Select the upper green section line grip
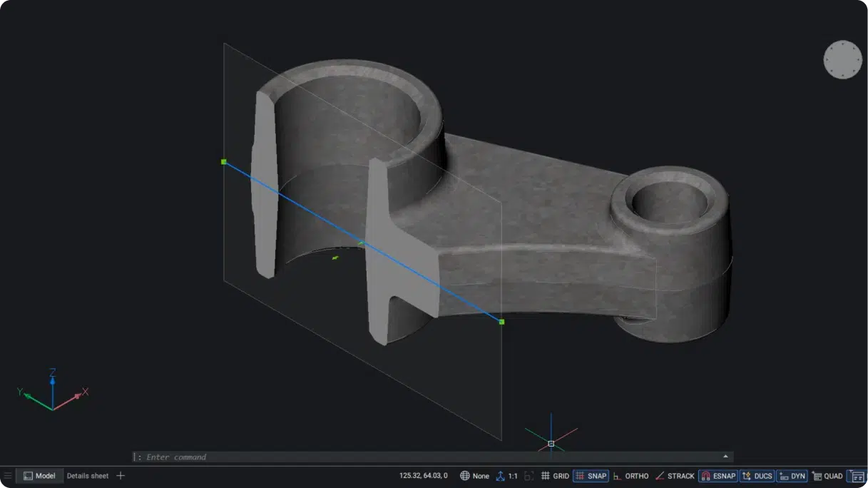 pyautogui.click(x=224, y=162)
